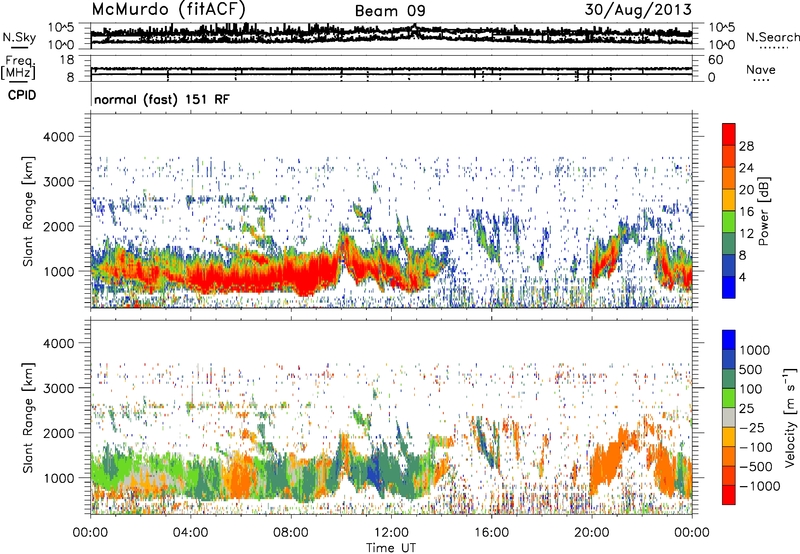The height and width of the screenshot is (554, 800).
Task: Click the Power [dB] colorbar title
Action: tap(763, 211)
